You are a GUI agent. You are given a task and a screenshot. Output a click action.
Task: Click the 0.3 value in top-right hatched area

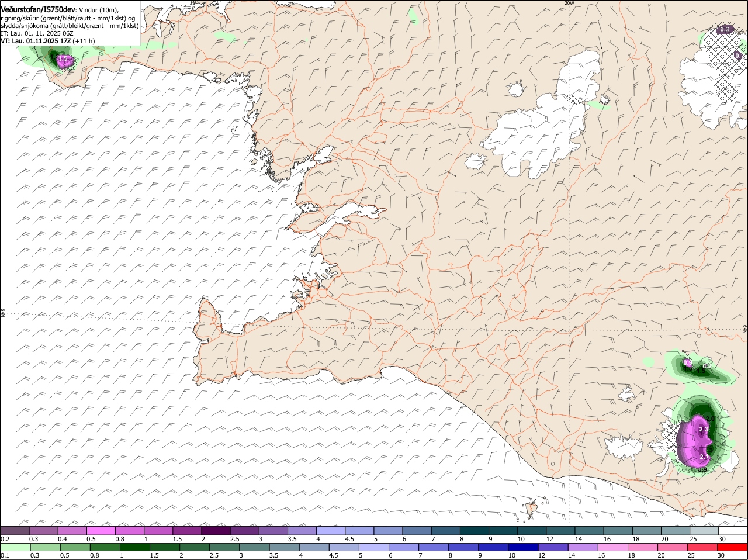click(x=724, y=29)
